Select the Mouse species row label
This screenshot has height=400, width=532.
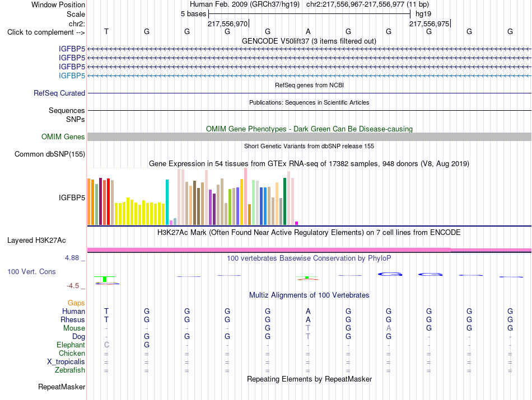74,328
